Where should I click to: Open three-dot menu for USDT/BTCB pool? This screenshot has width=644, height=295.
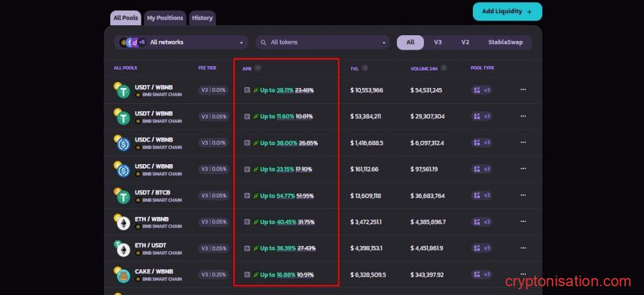[x=523, y=196]
